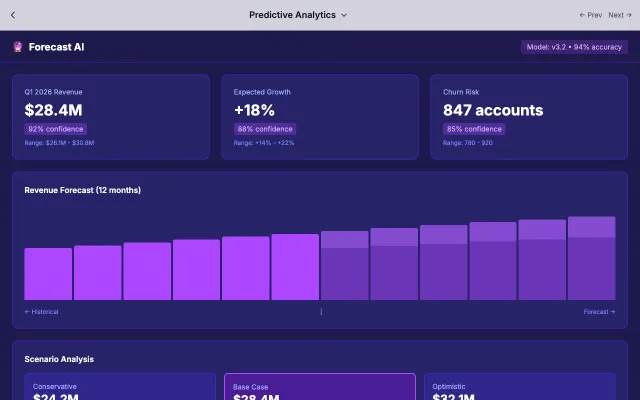The width and height of the screenshot is (640, 400).
Task: Click the +18% growth value
Action: 254,110
